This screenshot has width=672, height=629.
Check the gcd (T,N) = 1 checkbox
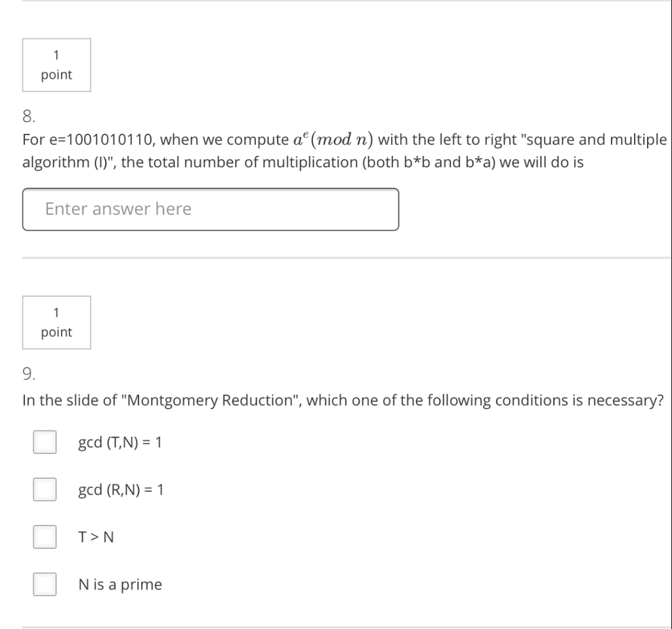coord(45,443)
